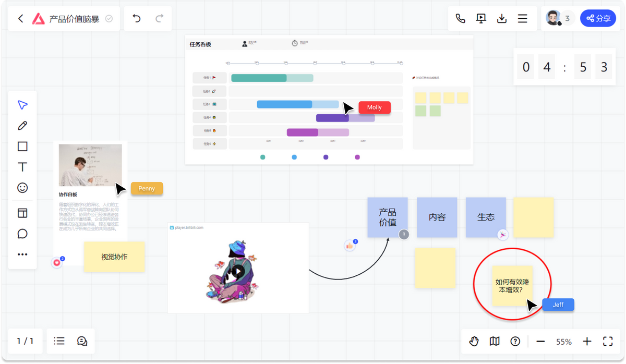
Task: Select the Shape tool in the left toolbar
Action: (22, 147)
